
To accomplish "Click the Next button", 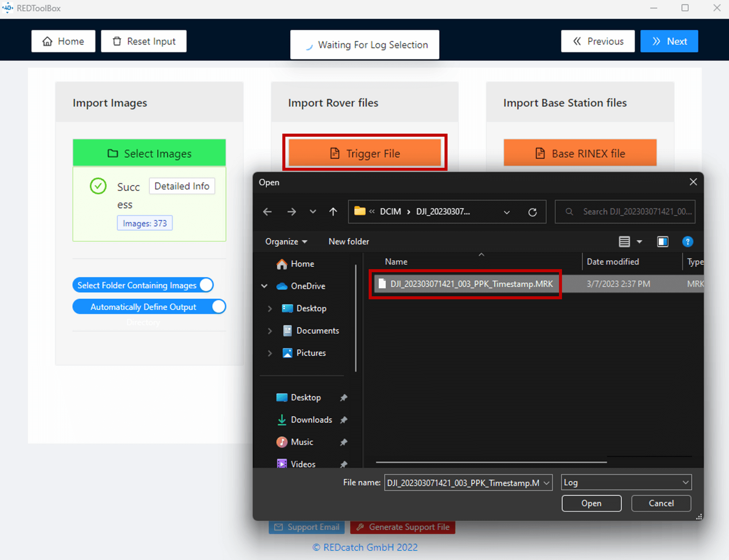I will coord(669,41).
